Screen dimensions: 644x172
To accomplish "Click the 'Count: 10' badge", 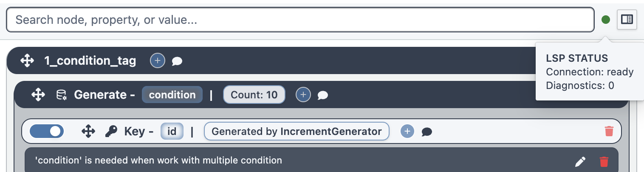I will [254, 95].
